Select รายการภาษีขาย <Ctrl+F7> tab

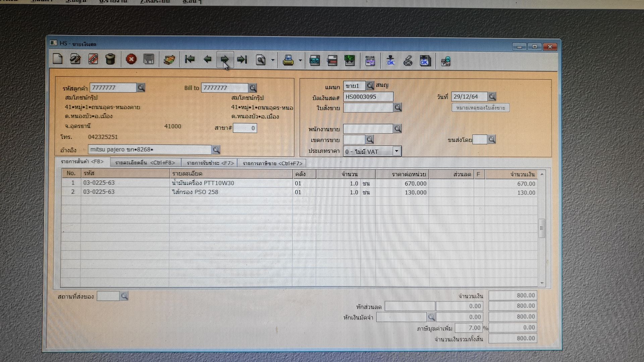[272, 163]
